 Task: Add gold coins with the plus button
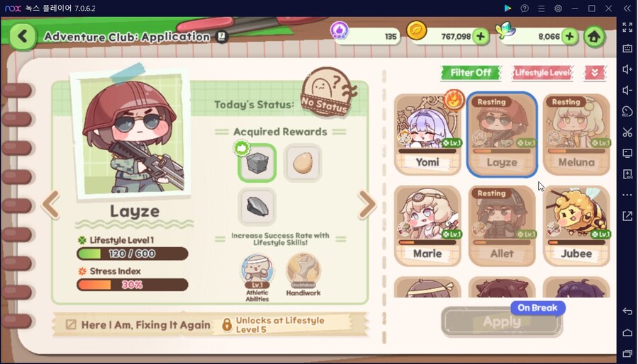pyautogui.click(x=481, y=37)
